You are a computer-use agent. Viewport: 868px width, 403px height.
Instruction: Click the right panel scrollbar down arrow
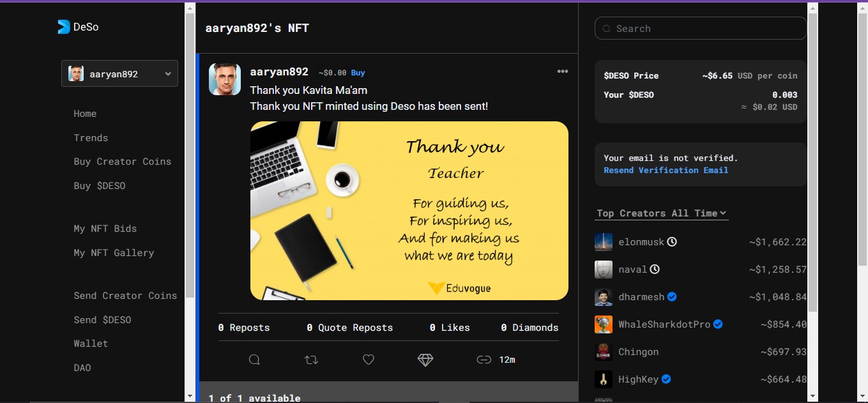pyautogui.click(x=812, y=397)
